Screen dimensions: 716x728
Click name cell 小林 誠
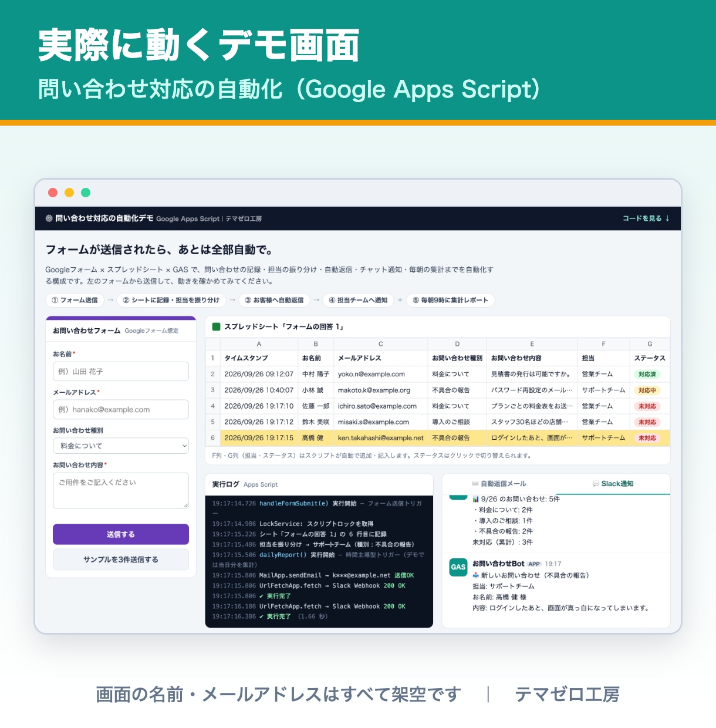click(x=316, y=390)
